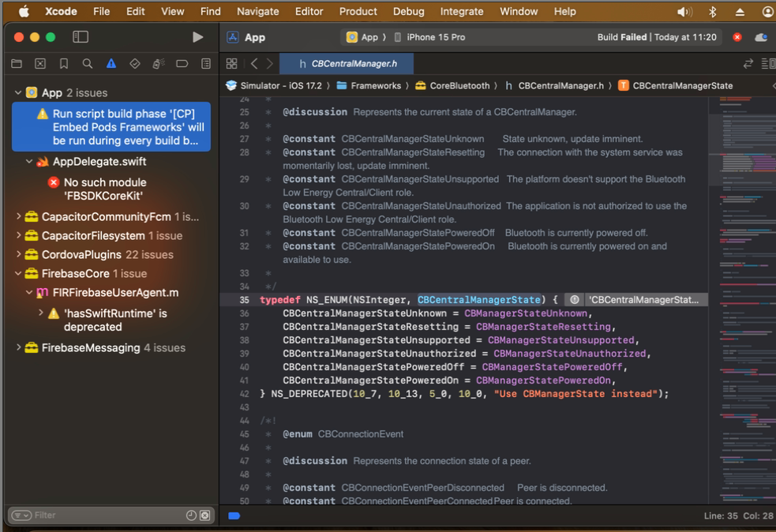Collapse the FirebaseCore group
The height and width of the screenshot is (532, 776).
coord(18,273)
